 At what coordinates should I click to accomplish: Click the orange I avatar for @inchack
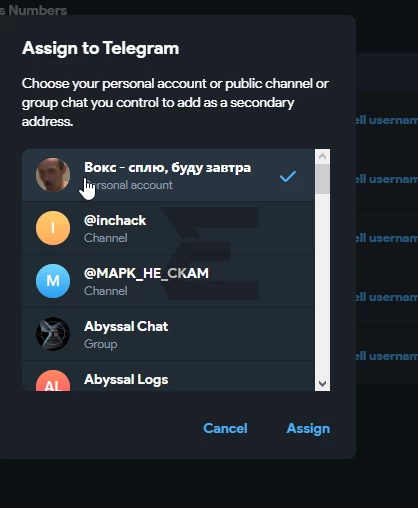[x=53, y=228]
